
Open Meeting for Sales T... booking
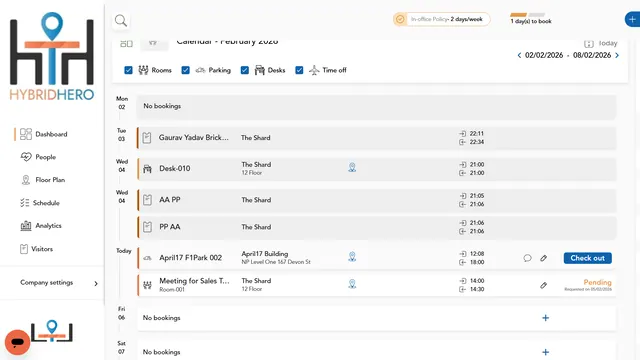pyautogui.click(x=376, y=285)
